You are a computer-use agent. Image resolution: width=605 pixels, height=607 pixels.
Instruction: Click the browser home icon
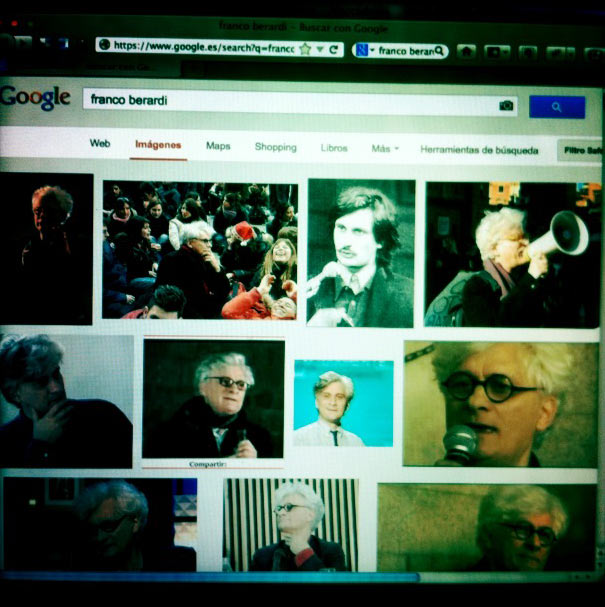(467, 50)
